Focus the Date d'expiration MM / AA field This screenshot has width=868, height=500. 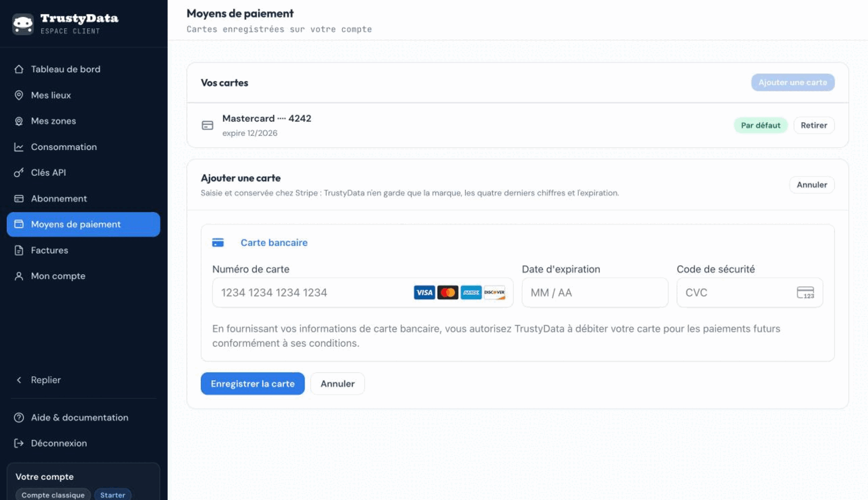point(595,293)
